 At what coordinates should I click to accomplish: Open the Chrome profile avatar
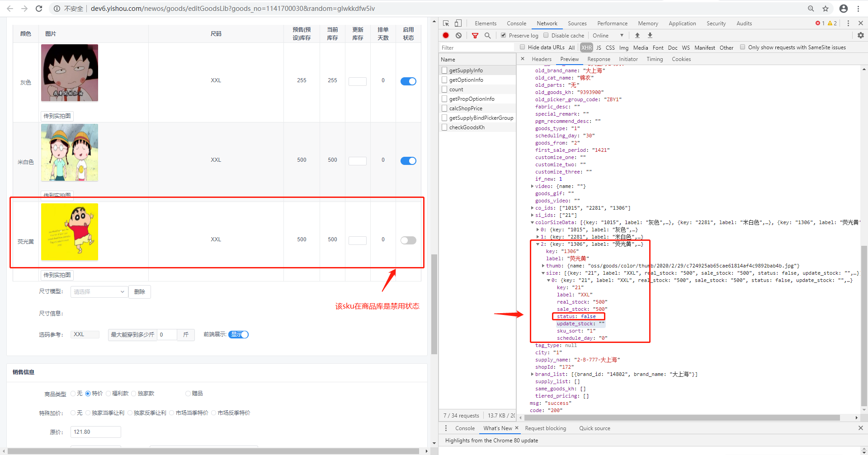[844, 9]
